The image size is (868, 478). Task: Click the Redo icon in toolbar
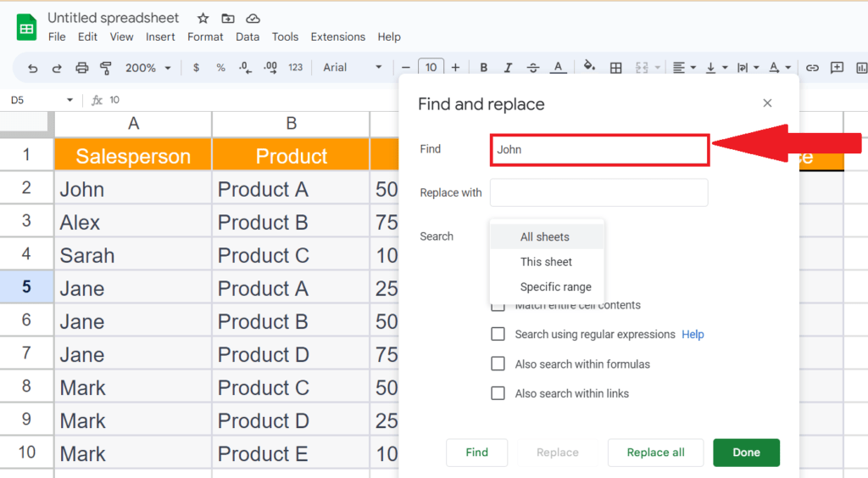(x=57, y=68)
